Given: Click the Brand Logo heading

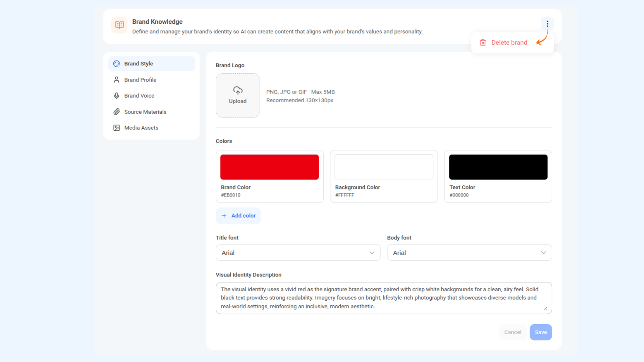Looking at the screenshot, I should pyautogui.click(x=230, y=65).
